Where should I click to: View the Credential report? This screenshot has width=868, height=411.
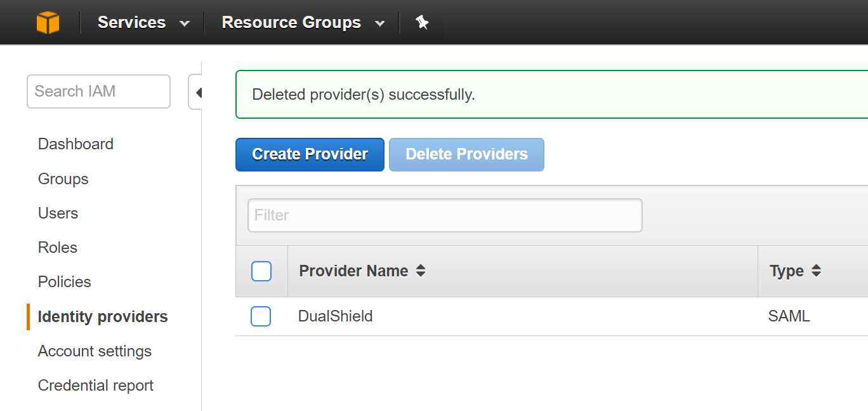tap(96, 386)
